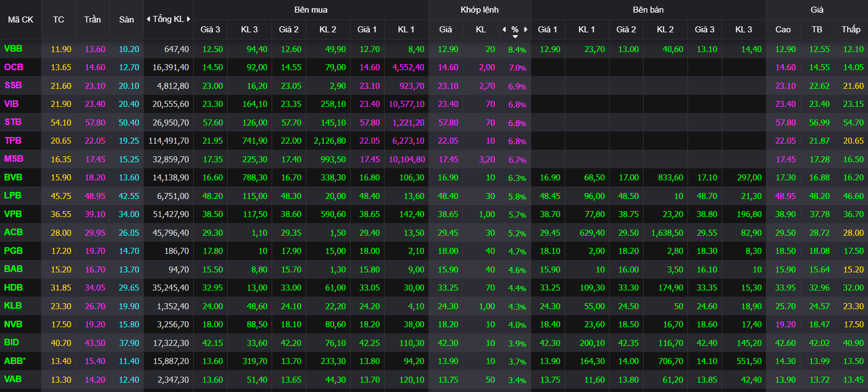
Task: Click STB total volume 26,950,70
Action: click(171, 123)
